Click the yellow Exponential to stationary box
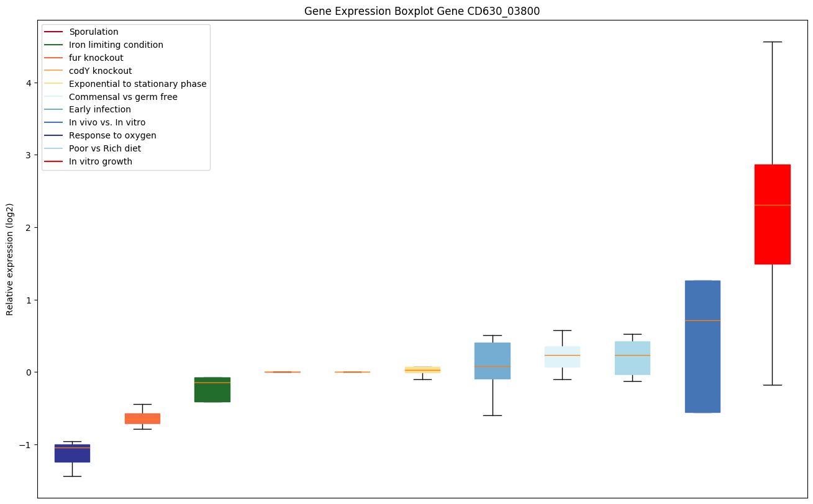Screen dimensions: 813x504 (x=422, y=370)
